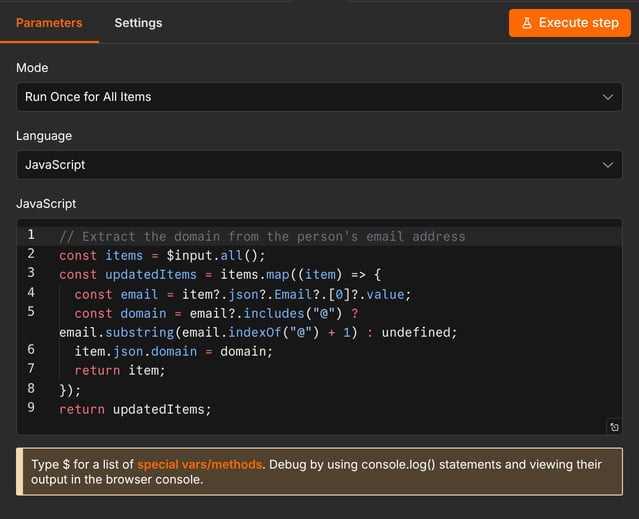Click the hint text about console.log() statements
The width and height of the screenshot is (639, 519).
click(316, 472)
